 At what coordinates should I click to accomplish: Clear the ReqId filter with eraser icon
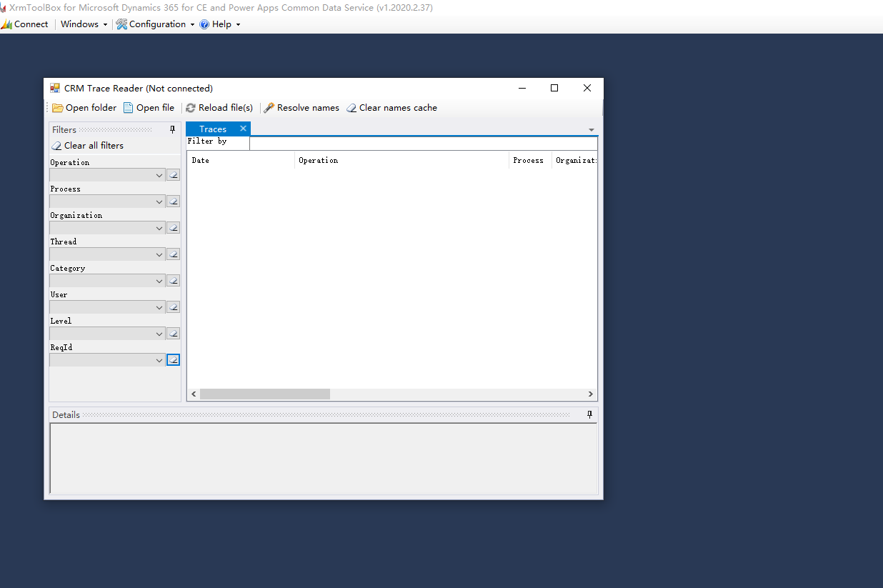pos(173,360)
